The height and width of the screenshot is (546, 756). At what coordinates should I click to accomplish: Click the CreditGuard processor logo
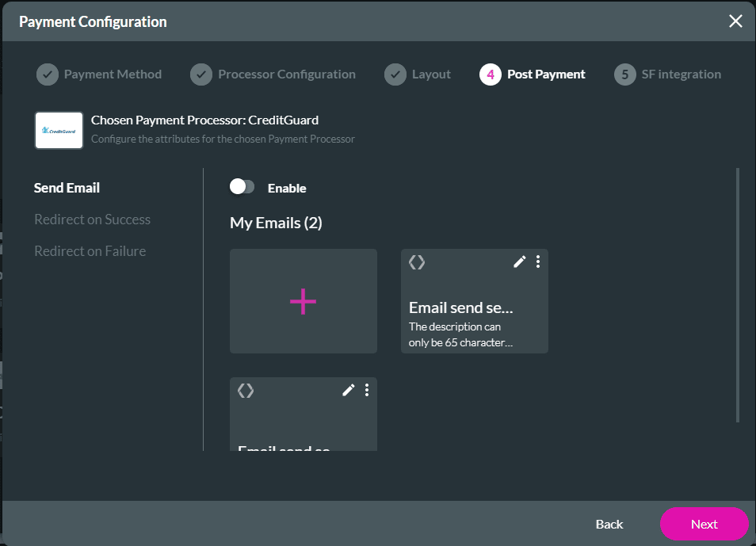(x=58, y=130)
